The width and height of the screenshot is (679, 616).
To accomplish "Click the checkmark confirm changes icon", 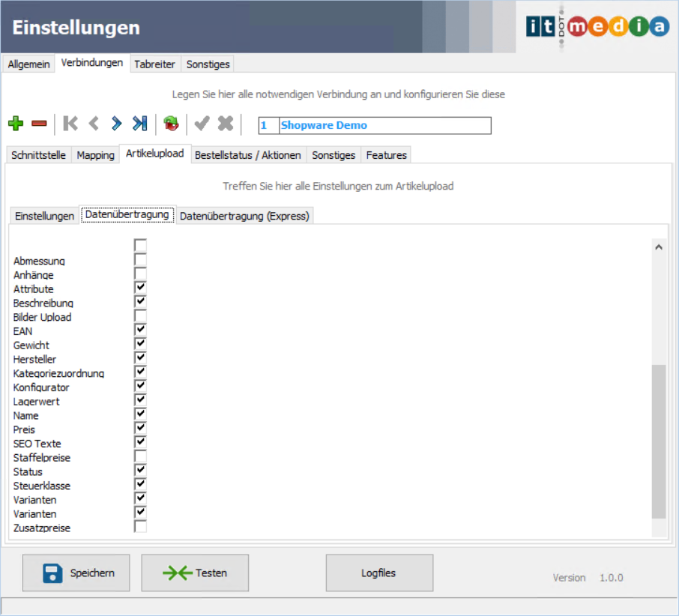I will click(202, 124).
